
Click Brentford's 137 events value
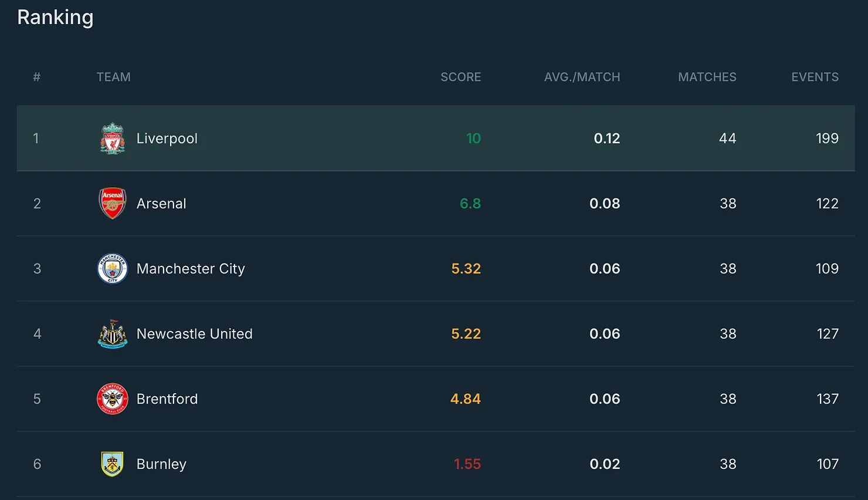click(828, 399)
